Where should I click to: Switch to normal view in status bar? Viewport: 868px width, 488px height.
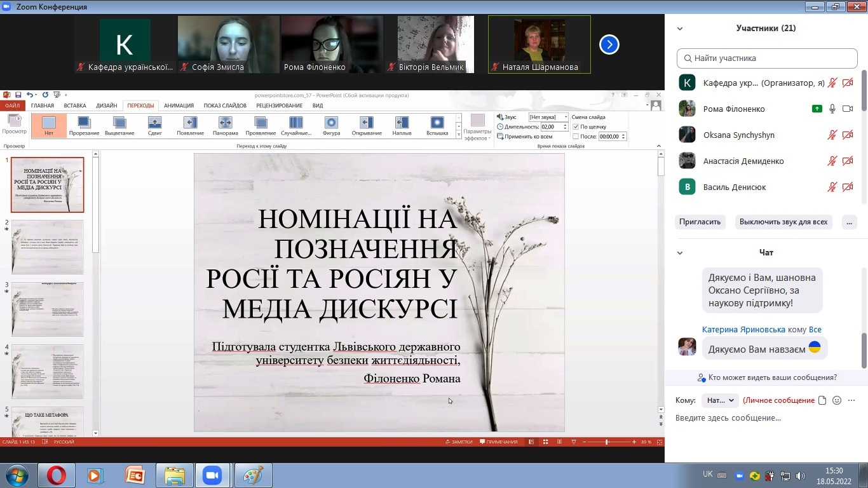[x=531, y=442]
